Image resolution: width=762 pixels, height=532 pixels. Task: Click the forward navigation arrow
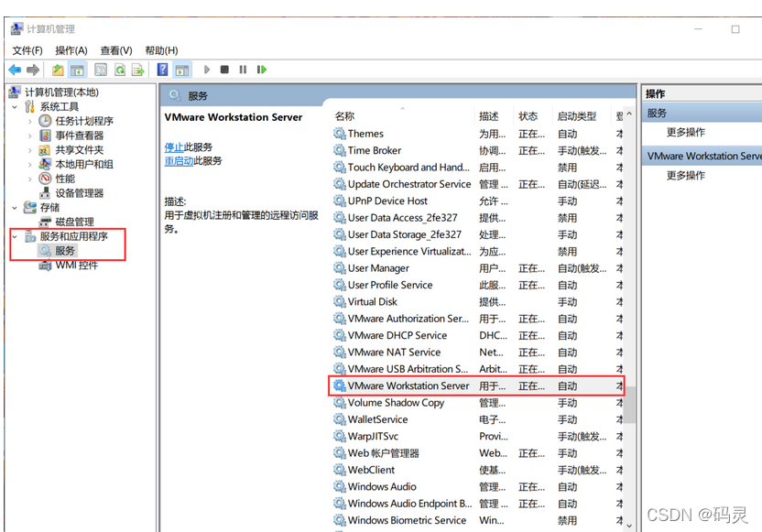(x=33, y=70)
